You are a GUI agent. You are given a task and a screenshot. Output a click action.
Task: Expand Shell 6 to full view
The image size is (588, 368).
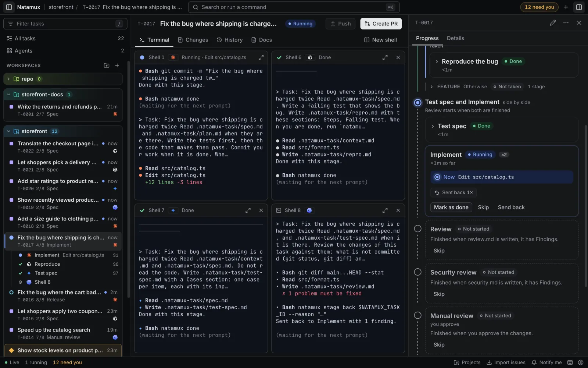pyautogui.click(x=385, y=57)
